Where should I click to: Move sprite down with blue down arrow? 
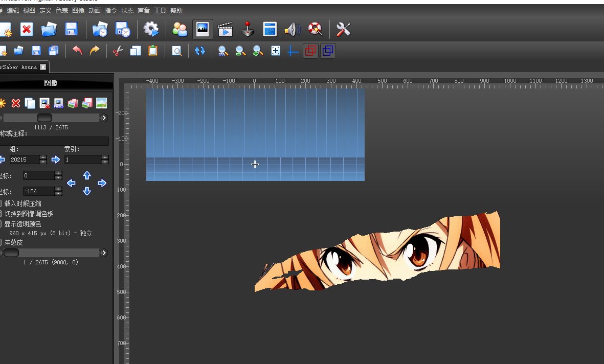pos(86,191)
